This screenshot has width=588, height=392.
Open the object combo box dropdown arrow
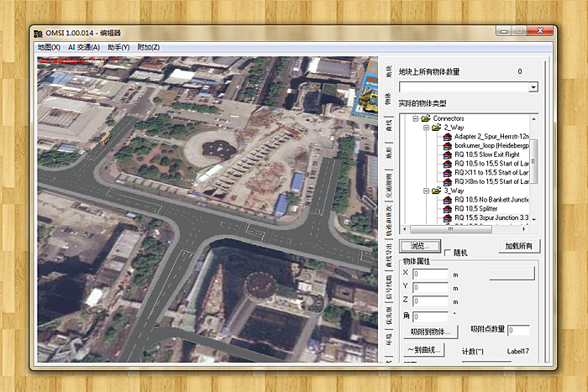point(533,86)
